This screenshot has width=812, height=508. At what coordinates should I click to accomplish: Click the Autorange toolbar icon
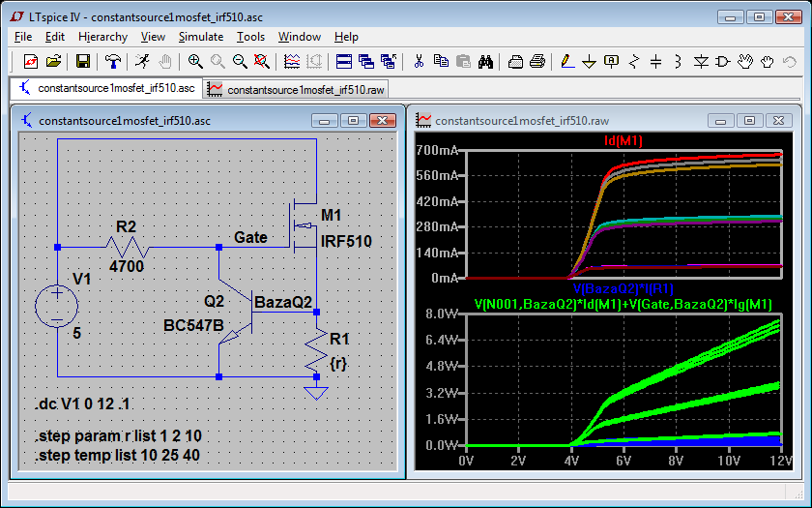[314, 62]
